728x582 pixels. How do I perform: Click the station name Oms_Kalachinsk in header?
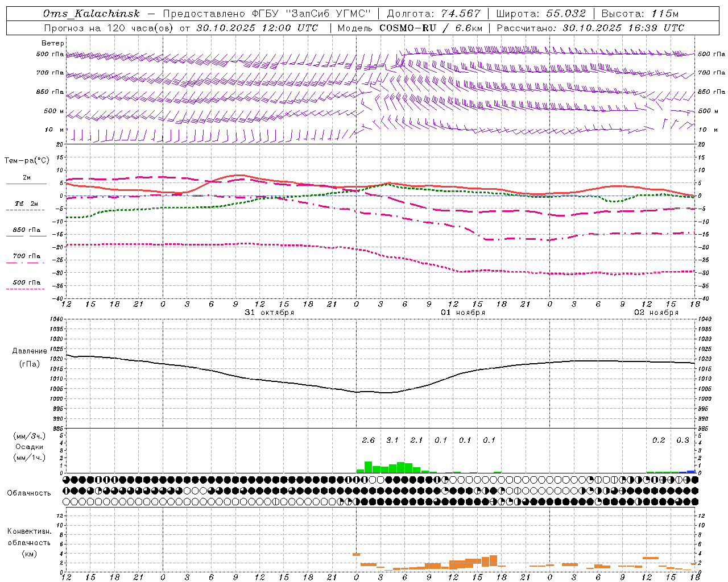tap(92, 14)
